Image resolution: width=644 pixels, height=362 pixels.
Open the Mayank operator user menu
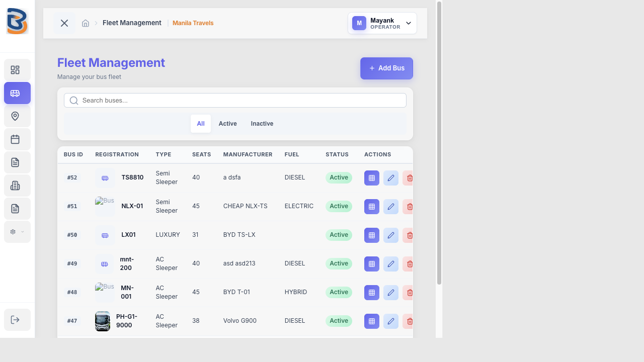382,23
